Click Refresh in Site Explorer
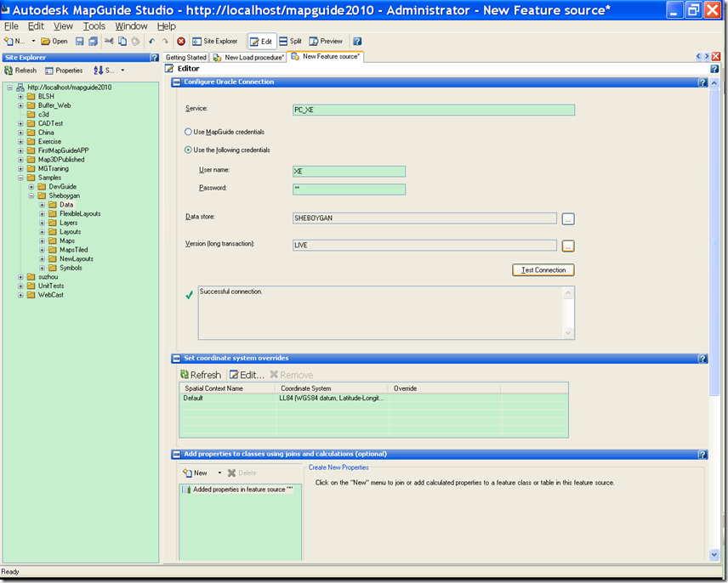The image size is (728, 583). pyautogui.click(x=20, y=71)
